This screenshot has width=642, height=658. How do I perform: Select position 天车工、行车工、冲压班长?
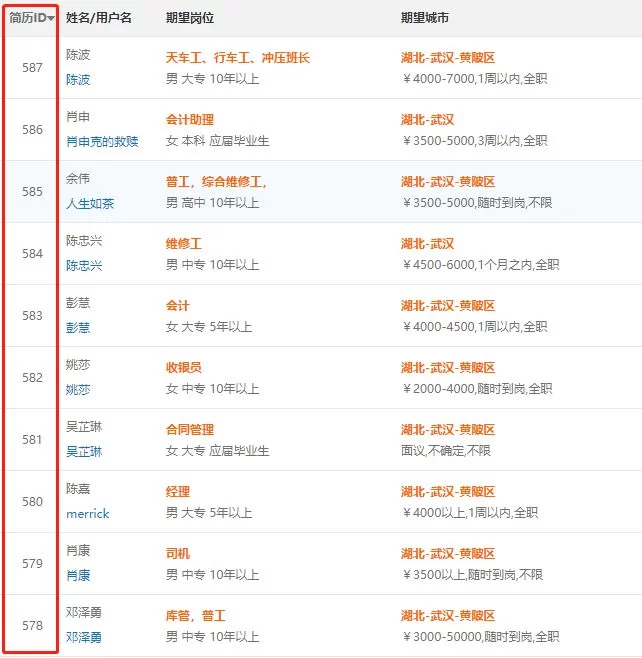click(x=237, y=58)
